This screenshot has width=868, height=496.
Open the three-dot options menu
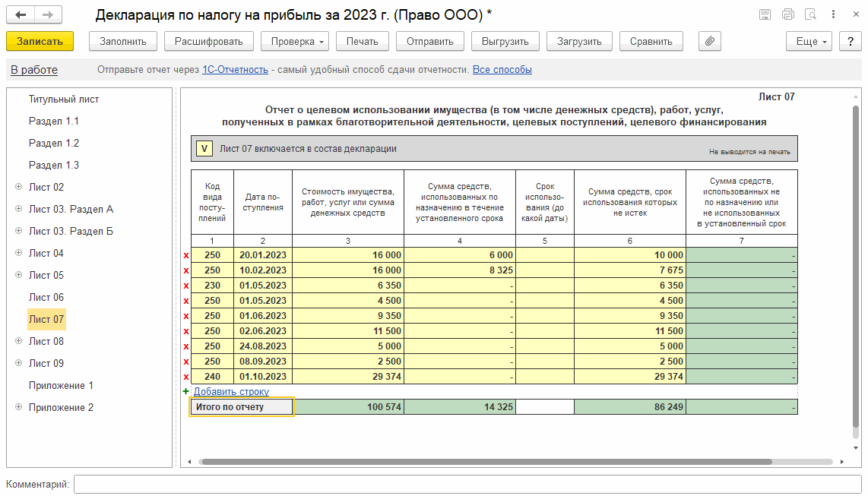[x=833, y=14]
